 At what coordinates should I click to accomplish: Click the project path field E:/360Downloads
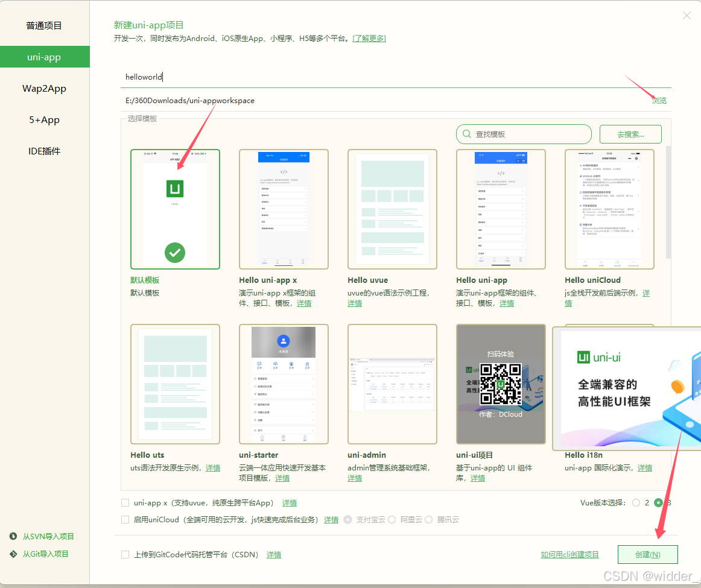tap(384, 101)
